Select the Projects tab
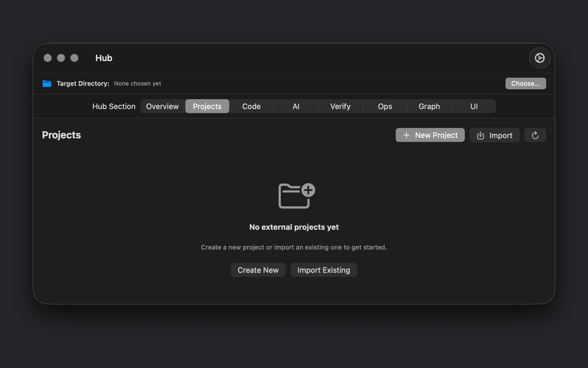The height and width of the screenshot is (368, 588). (207, 106)
